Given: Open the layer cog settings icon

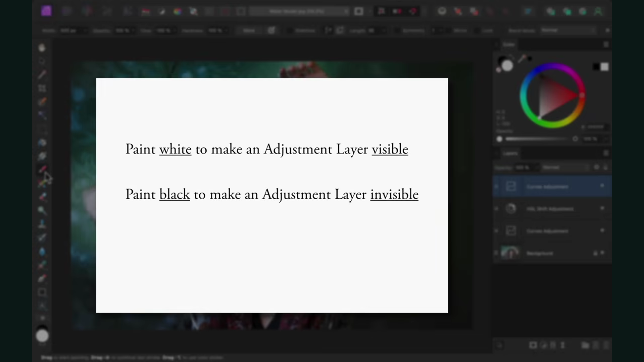Looking at the screenshot, I should tap(596, 167).
